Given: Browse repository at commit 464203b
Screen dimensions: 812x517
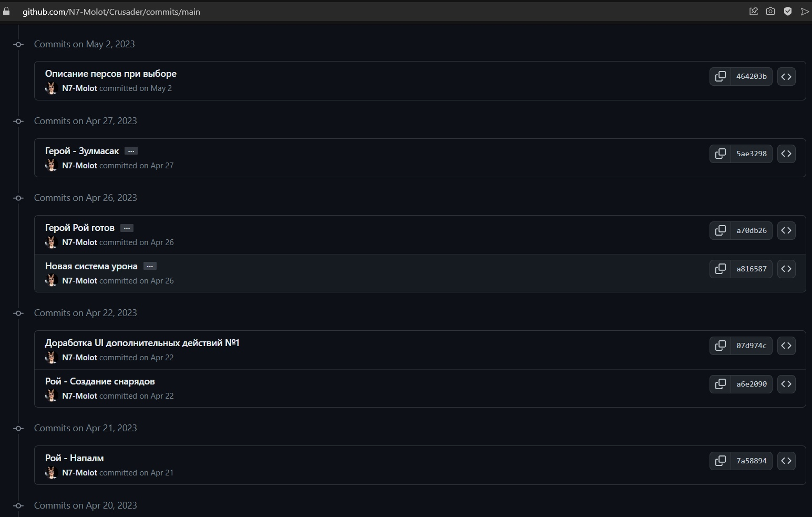Looking at the screenshot, I should tap(786, 77).
